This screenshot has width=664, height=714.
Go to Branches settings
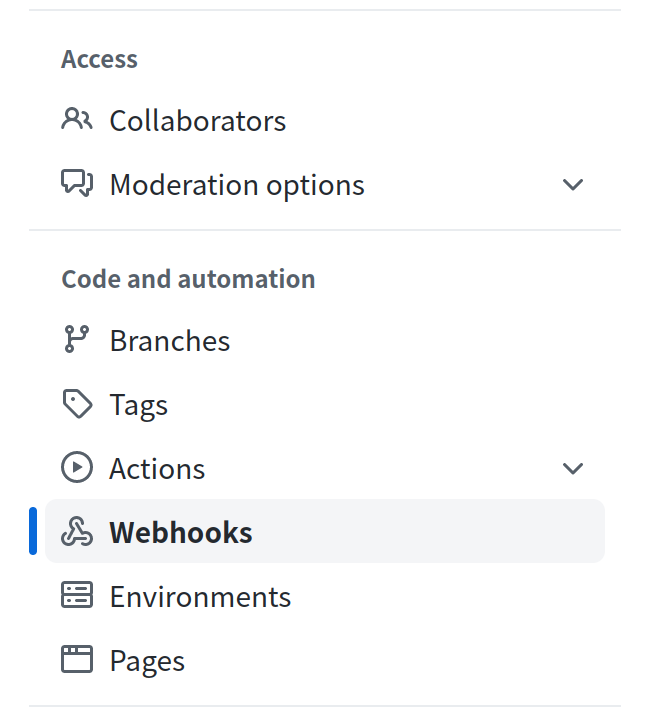(x=170, y=341)
